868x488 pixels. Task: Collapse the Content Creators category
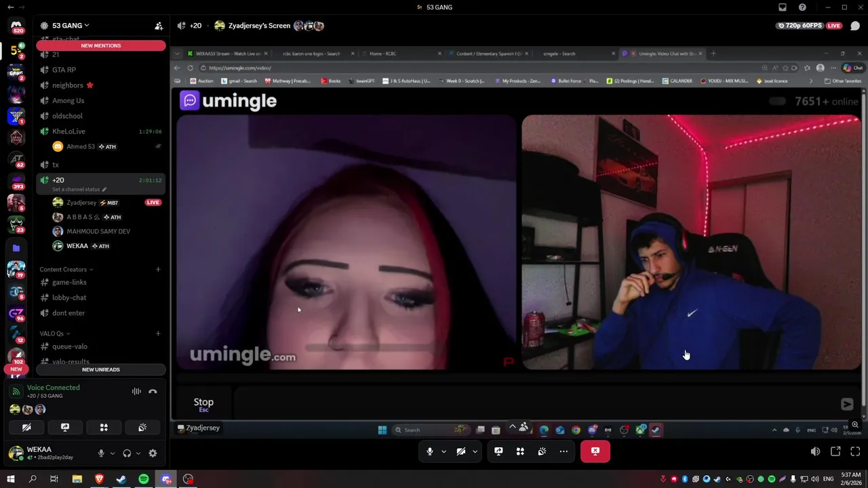66,269
